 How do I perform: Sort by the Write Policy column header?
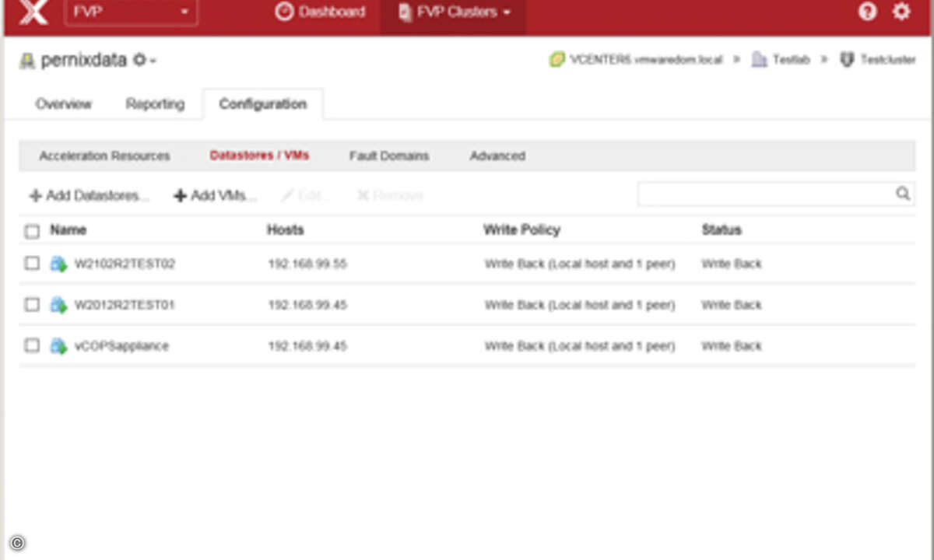[521, 230]
